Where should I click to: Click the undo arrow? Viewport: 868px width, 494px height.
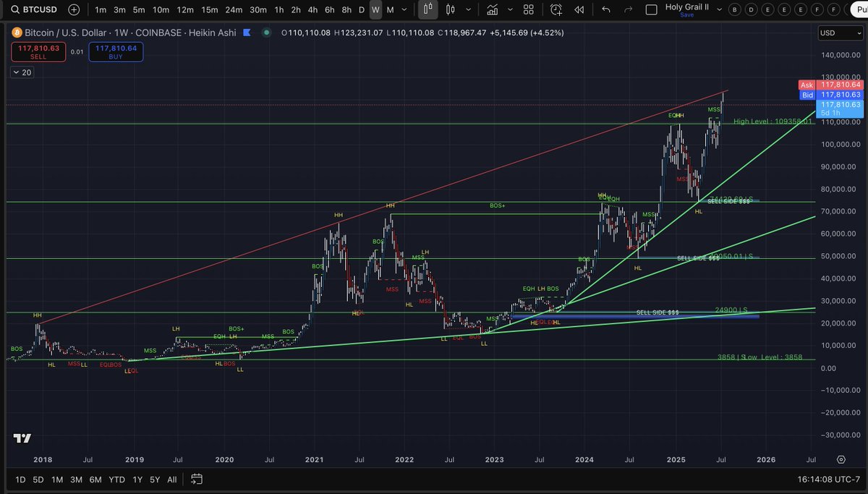[x=606, y=9]
